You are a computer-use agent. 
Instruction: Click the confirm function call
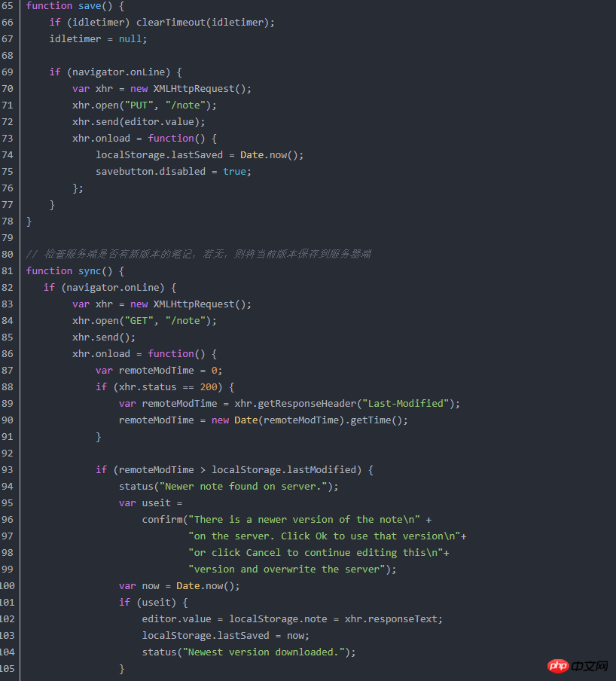click(162, 519)
